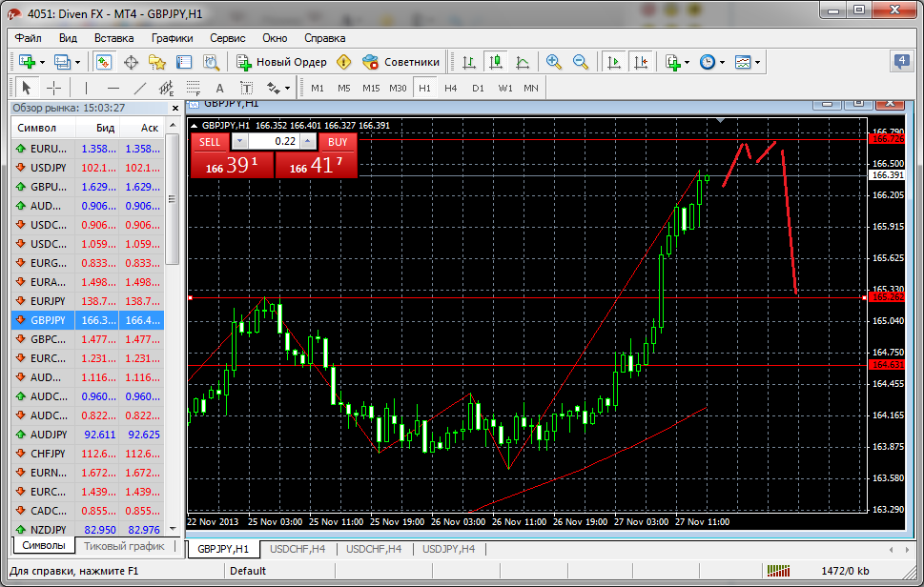Set chart period to MN
The width and height of the screenshot is (924, 587).
pyautogui.click(x=531, y=89)
